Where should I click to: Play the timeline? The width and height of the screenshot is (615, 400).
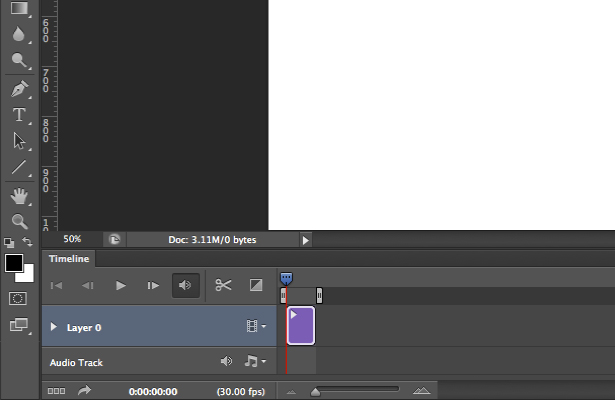click(x=121, y=285)
